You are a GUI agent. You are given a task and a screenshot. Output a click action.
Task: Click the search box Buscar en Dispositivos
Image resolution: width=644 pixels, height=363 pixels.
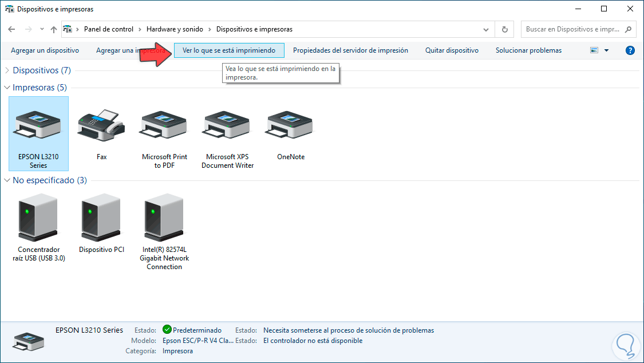pos(572,29)
